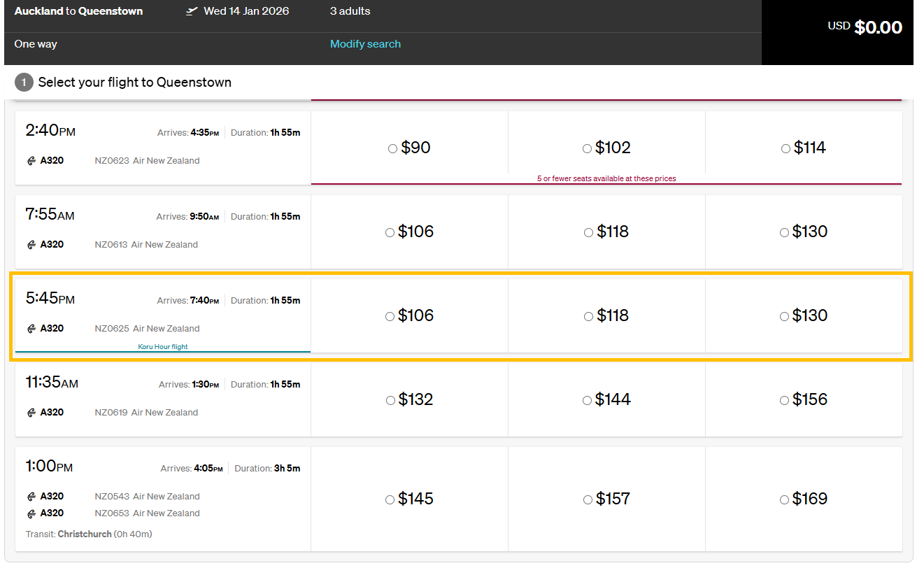Pick the $106 fare on the 5:45PM flight

(390, 316)
